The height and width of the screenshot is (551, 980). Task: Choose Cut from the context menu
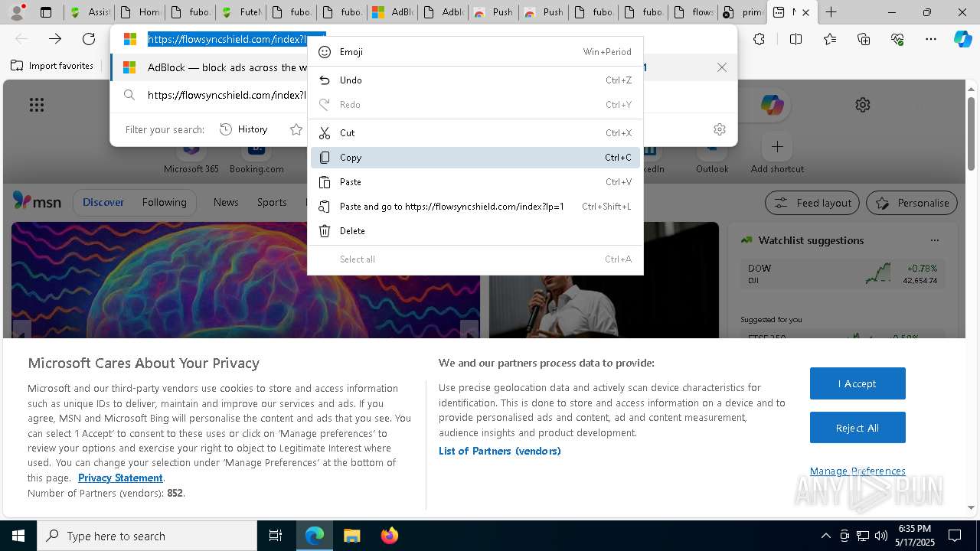475,133
